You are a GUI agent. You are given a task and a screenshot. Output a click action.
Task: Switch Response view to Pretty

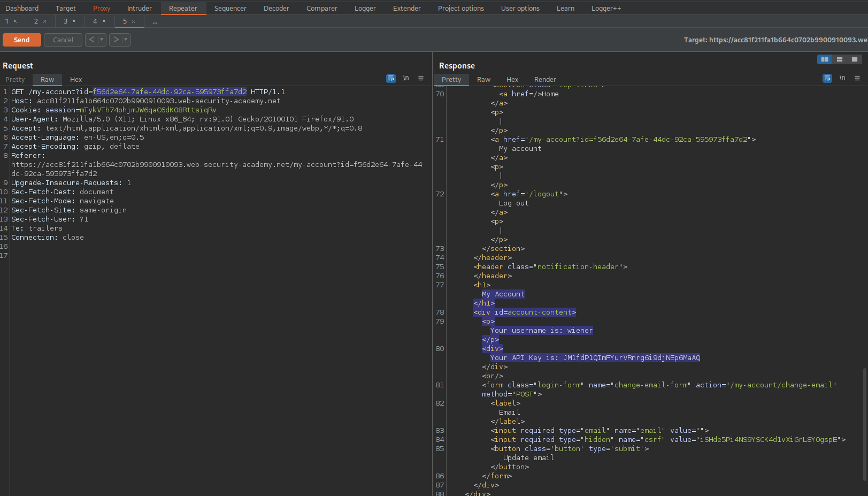[451, 79]
